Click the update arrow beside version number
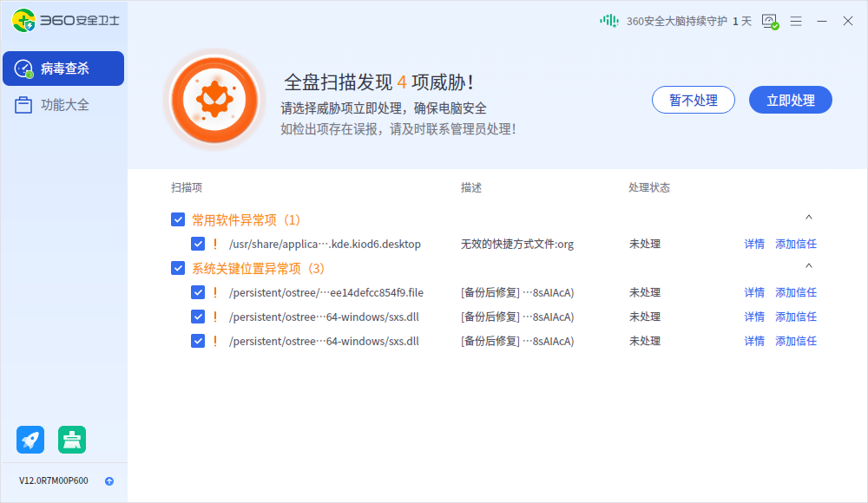 click(x=109, y=481)
